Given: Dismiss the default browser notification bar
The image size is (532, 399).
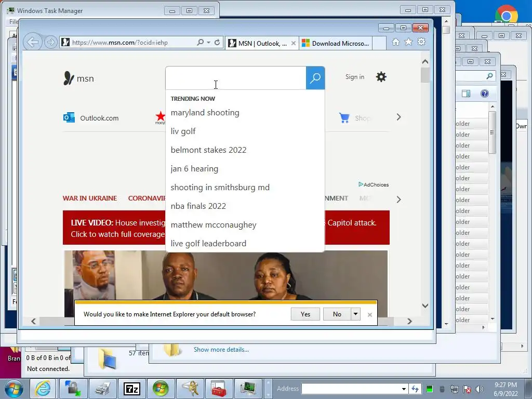Looking at the screenshot, I should coord(370,315).
